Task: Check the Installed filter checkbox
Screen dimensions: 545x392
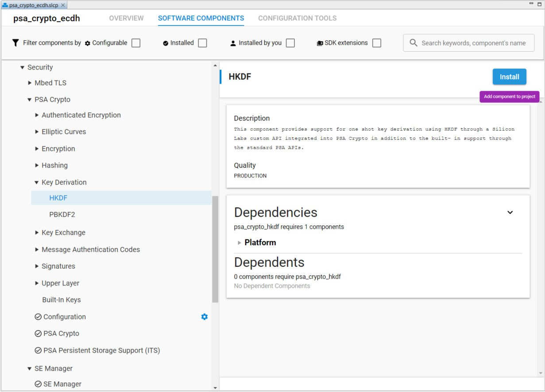Action: (202, 42)
